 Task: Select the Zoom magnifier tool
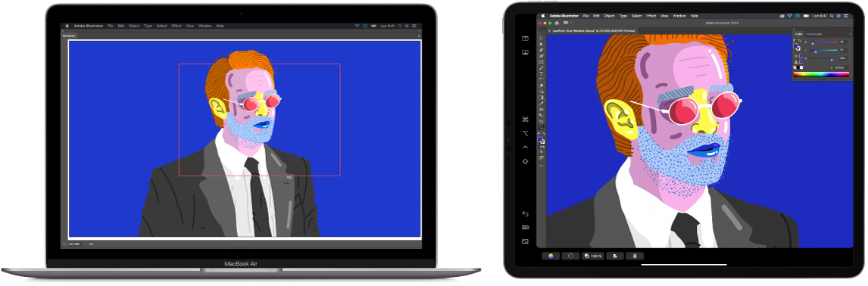542,127
